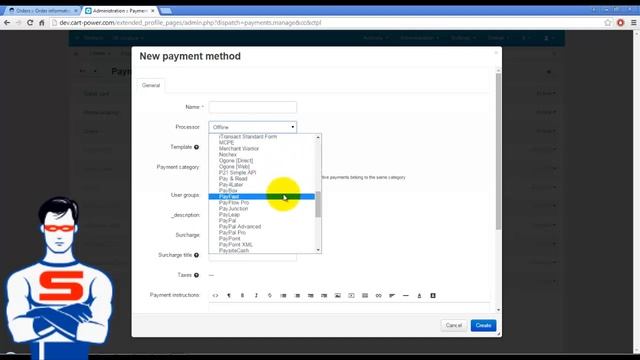Click the red browser extension icon
Viewport: 640px width, 360px height.
(x=620, y=23)
